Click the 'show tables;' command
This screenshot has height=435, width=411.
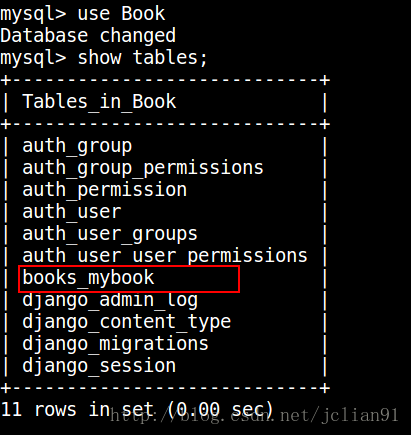(143, 57)
